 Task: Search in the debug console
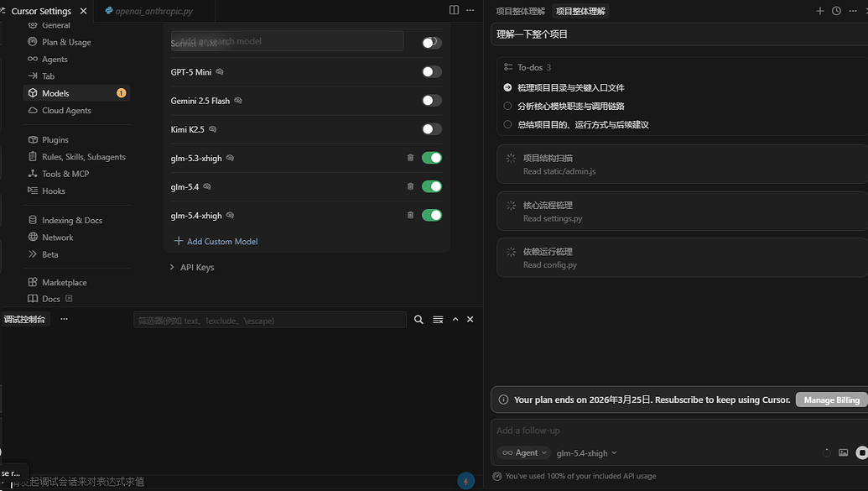coord(418,320)
